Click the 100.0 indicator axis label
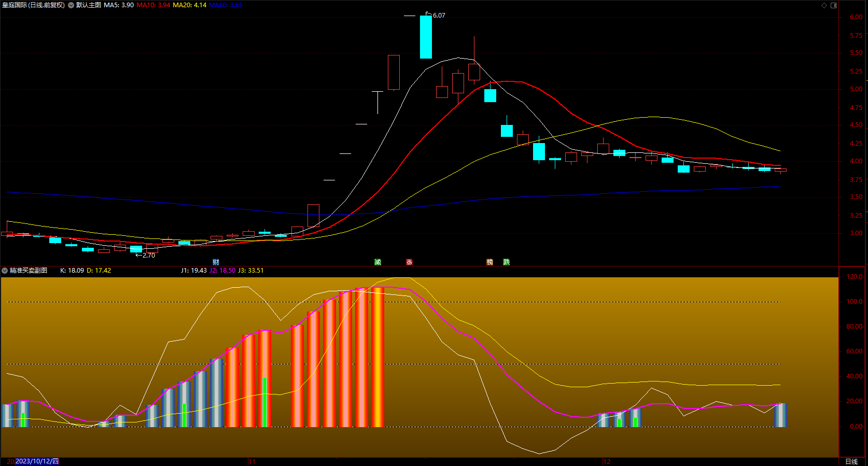The height and width of the screenshot is (466, 868). click(855, 302)
